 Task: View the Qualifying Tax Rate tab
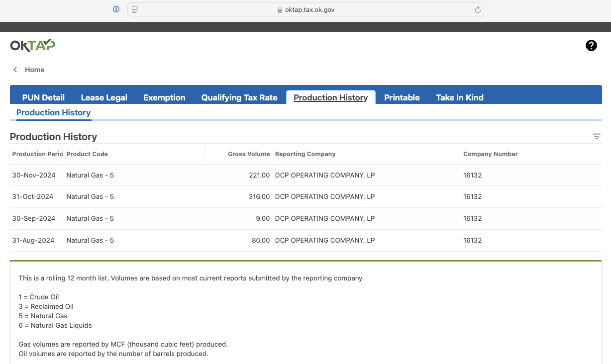239,97
